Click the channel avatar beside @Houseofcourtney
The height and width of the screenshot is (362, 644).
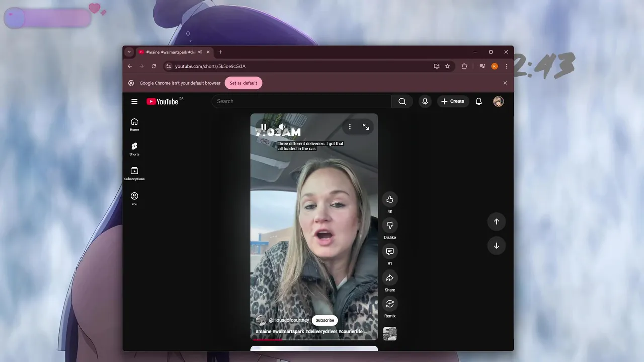261,320
